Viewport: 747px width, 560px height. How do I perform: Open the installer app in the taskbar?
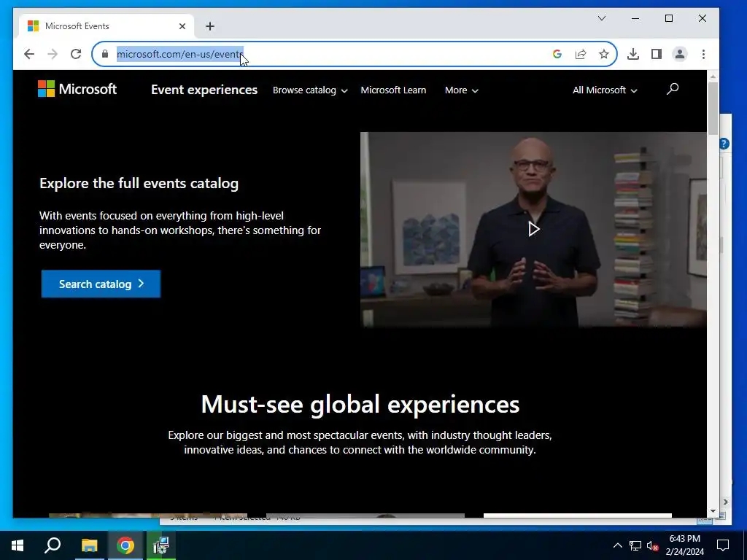(x=161, y=545)
